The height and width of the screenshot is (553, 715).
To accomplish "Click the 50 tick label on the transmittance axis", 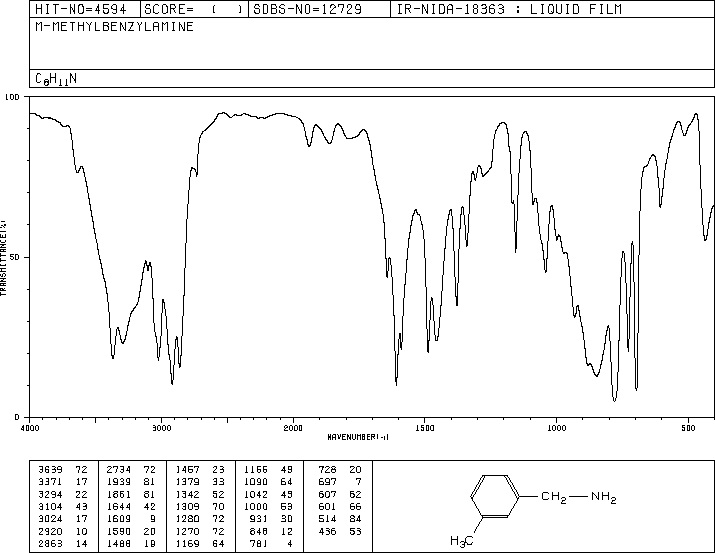I will 16,257.
